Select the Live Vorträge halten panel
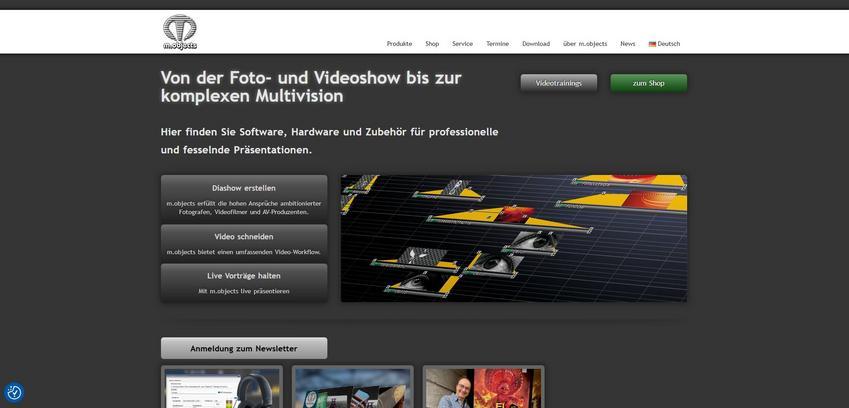Viewport: 849px width, 408px height. click(244, 282)
